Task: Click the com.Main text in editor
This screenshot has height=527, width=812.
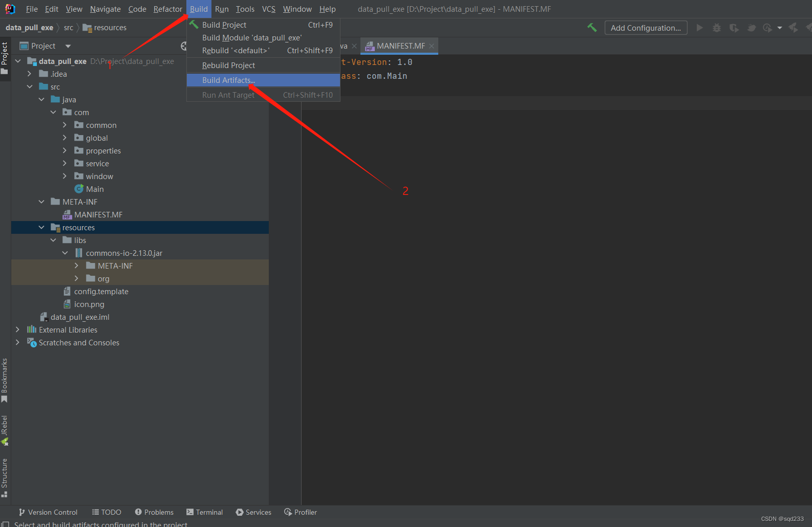Action: (387, 76)
